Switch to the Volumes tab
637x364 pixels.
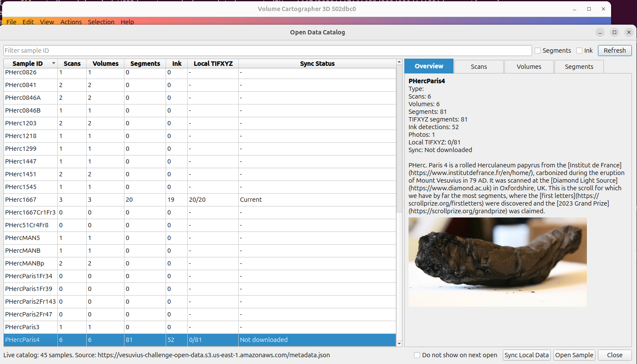click(x=529, y=67)
